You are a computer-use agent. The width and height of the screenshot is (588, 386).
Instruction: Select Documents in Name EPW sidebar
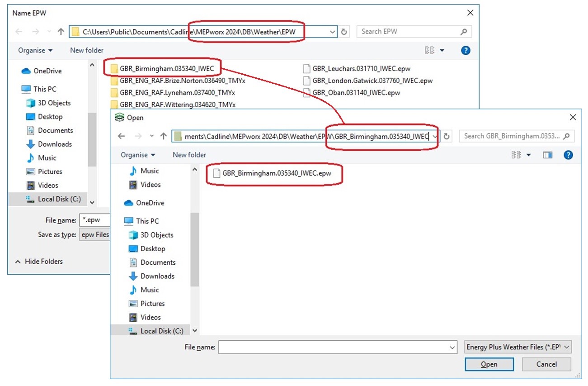49,130
